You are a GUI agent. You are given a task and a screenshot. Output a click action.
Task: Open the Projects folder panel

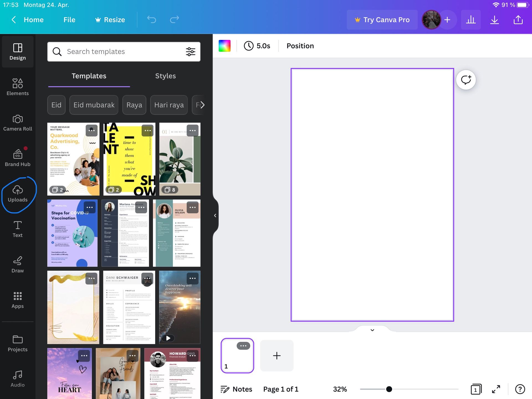pos(17,344)
